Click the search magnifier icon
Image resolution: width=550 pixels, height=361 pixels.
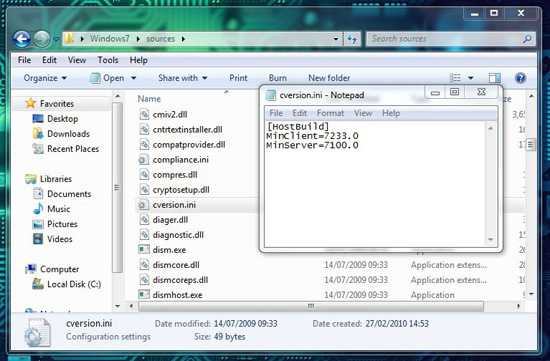click(x=527, y=39)
